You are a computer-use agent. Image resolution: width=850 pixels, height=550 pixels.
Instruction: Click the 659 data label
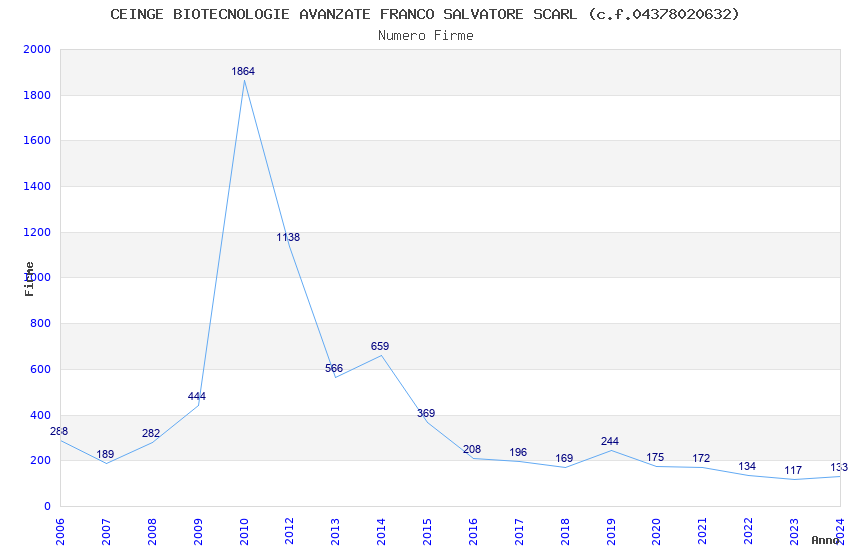tap(380, 346)
